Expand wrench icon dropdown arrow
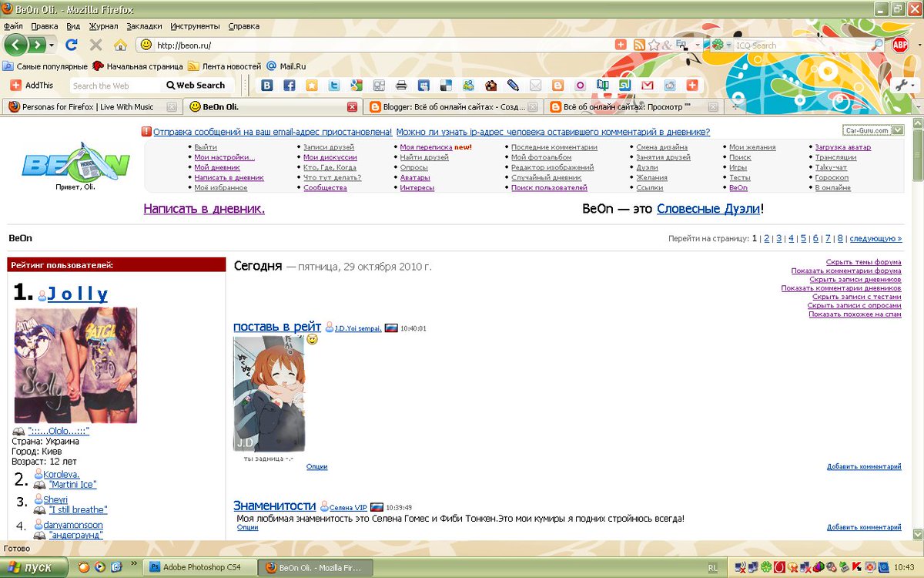Image resolution: width=924 pixels, height=578 pixels. pos(913,86)
